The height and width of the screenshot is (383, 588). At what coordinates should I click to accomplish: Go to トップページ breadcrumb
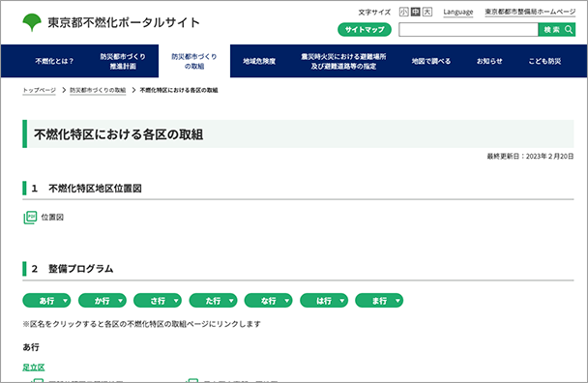[x=39, y=90]
